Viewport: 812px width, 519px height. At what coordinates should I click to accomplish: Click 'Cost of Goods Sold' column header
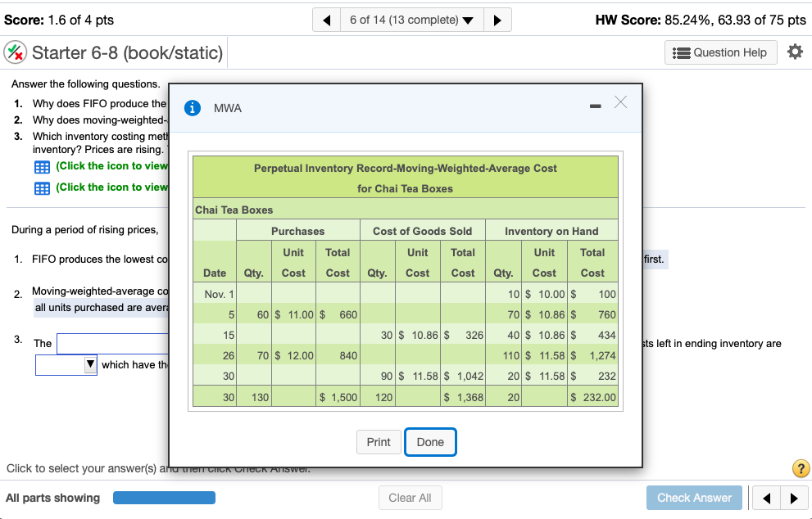(x=423, y=232)
